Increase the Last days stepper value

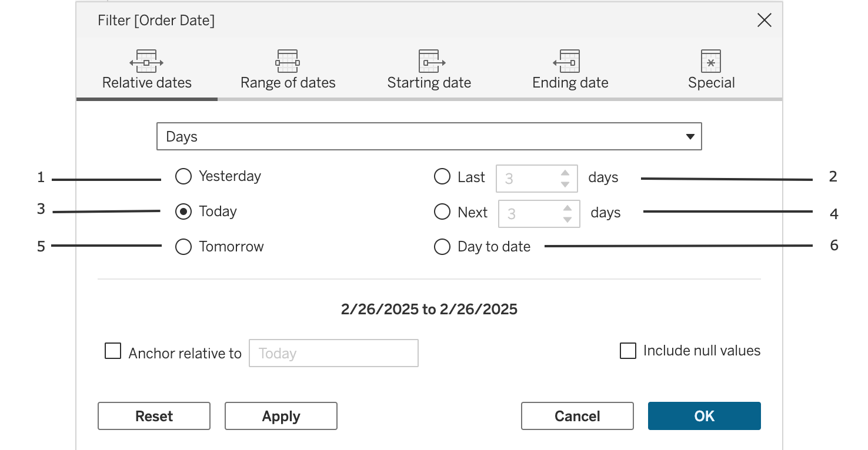[x=565, y=173]
